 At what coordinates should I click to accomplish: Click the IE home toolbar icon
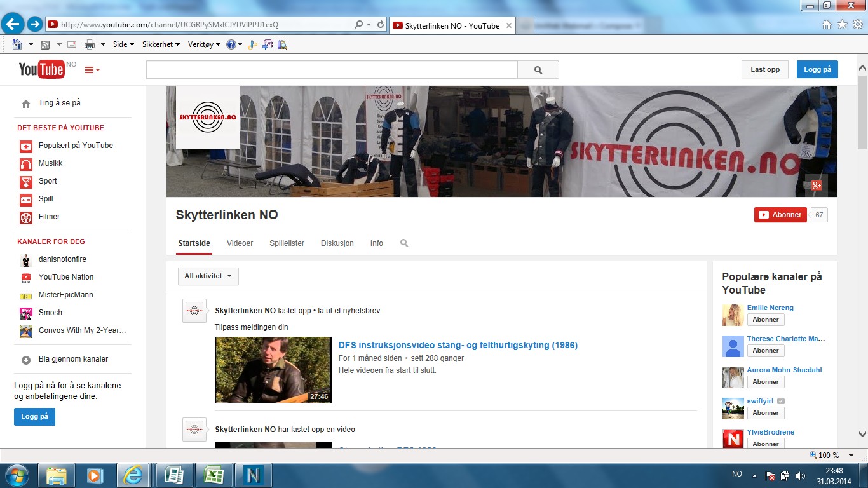[17, 44]
